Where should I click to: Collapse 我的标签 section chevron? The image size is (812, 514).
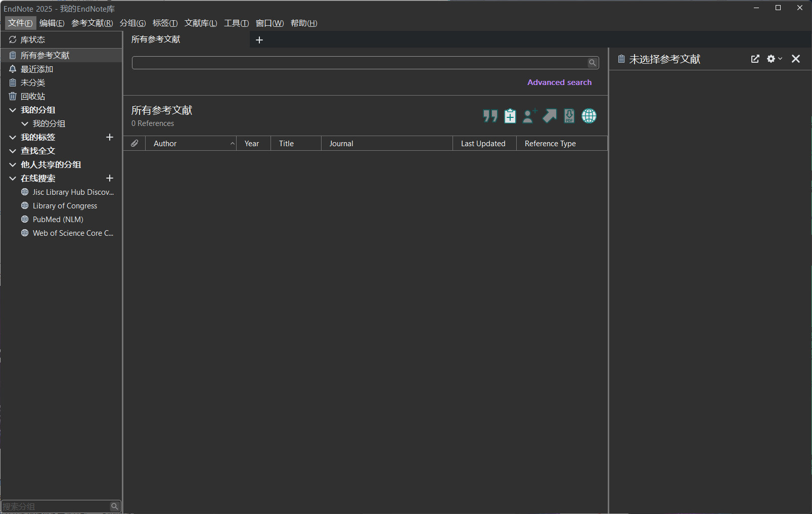click(x=13, y=137)
